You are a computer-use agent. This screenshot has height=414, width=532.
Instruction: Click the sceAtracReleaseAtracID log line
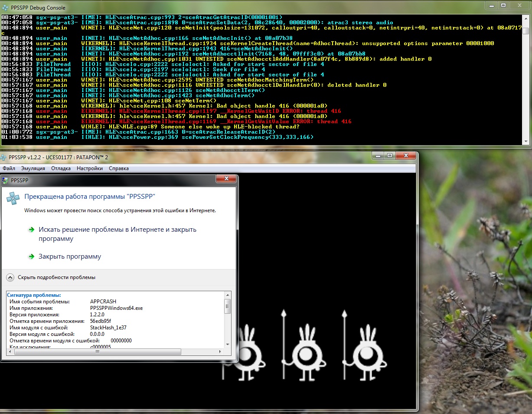(138, 132)
